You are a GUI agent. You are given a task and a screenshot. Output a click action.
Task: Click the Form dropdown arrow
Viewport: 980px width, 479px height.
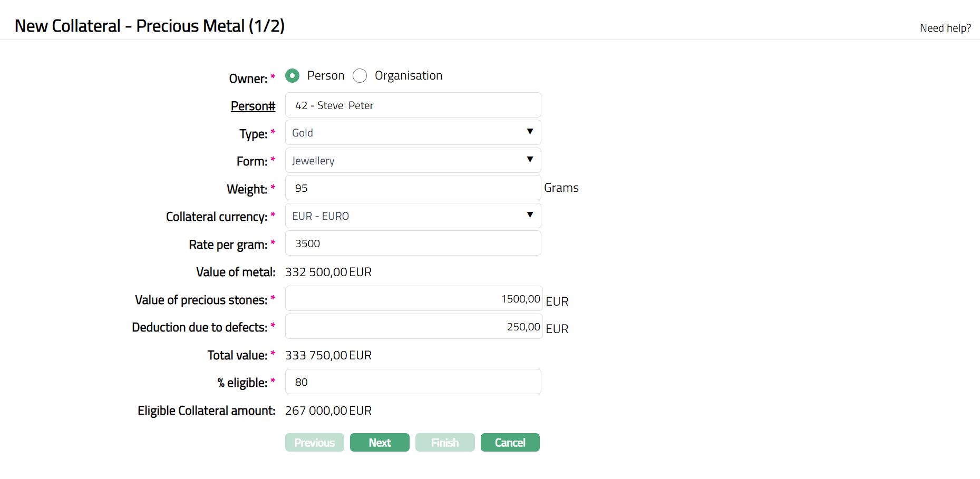point(530,160)
